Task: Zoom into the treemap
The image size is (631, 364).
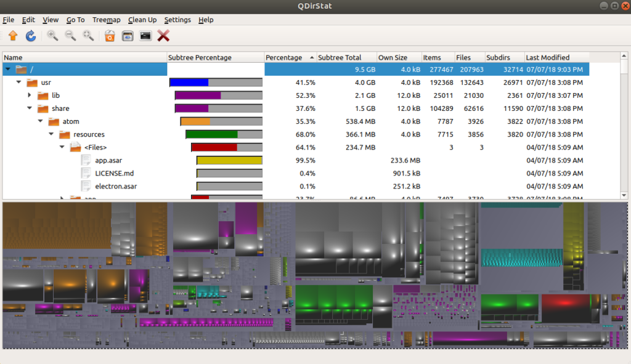Action: click(52, 35)
